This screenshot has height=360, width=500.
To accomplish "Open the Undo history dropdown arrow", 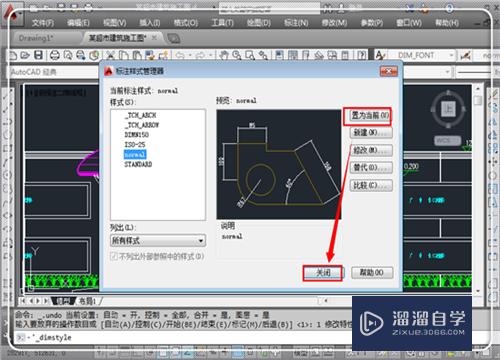I will (x=190, y=55).
